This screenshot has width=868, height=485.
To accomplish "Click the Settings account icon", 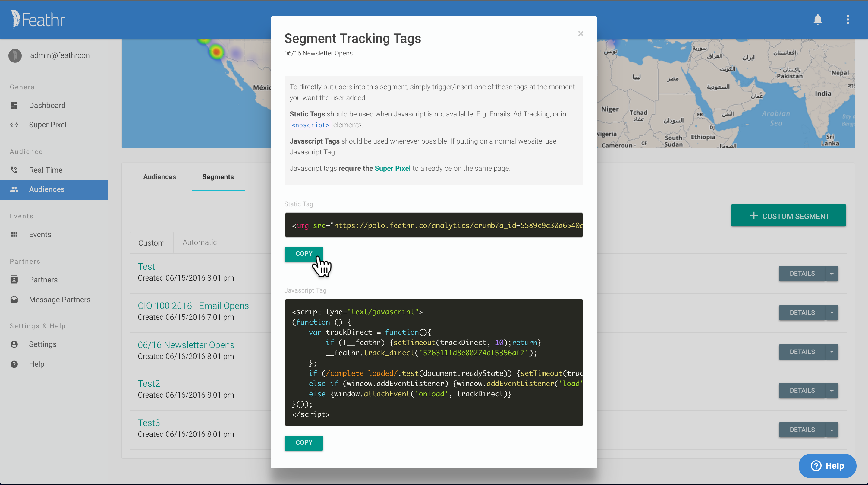I will (14, 344).
